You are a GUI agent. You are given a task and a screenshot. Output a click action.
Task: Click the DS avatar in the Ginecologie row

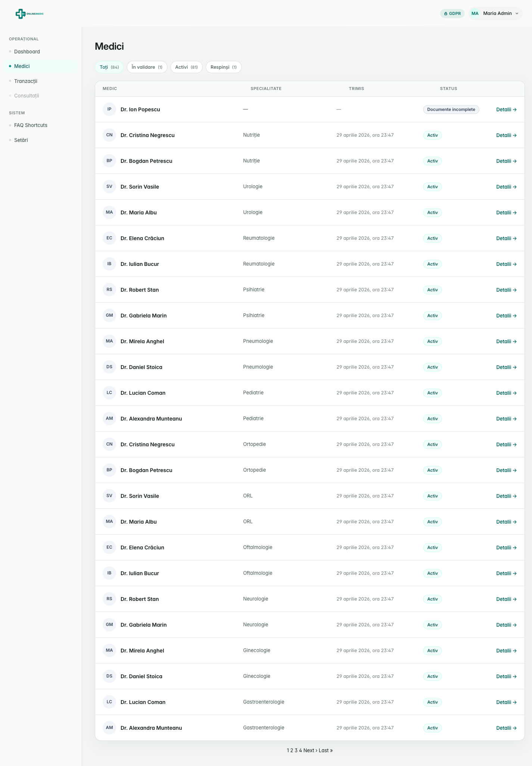109,676
